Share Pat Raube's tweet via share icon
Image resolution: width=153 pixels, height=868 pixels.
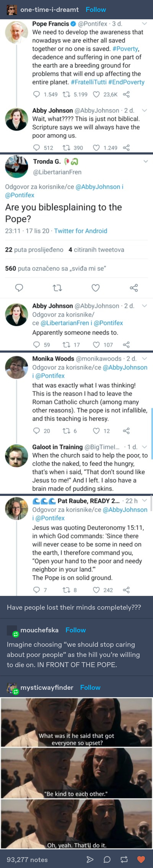coord(126,590)
